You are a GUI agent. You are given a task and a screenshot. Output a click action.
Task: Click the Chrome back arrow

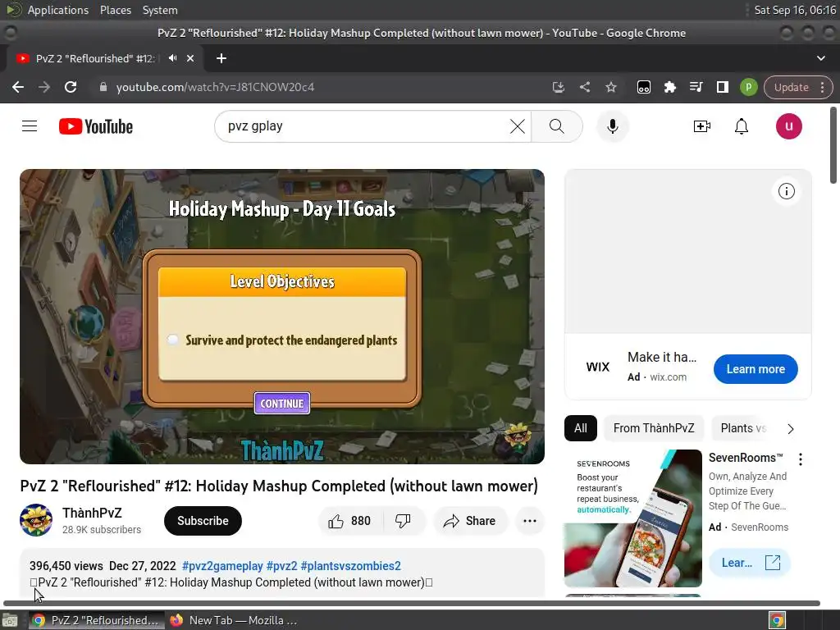(18, 87)
